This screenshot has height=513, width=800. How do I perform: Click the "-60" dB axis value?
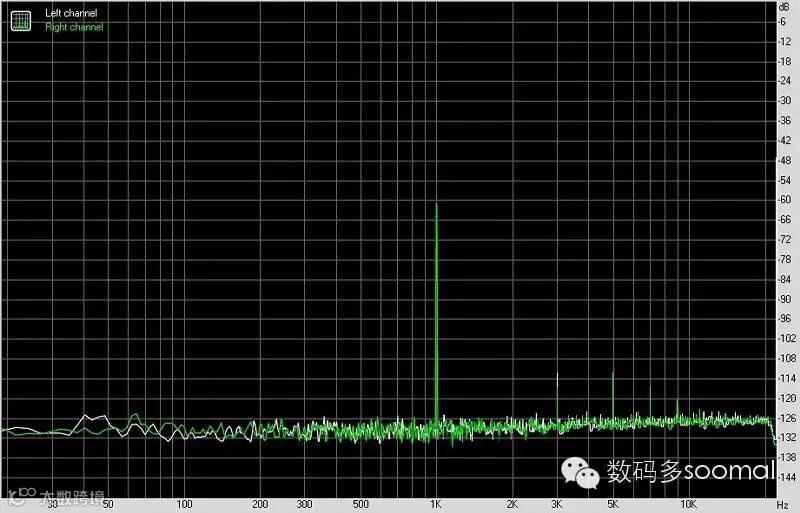coord(784,200)
